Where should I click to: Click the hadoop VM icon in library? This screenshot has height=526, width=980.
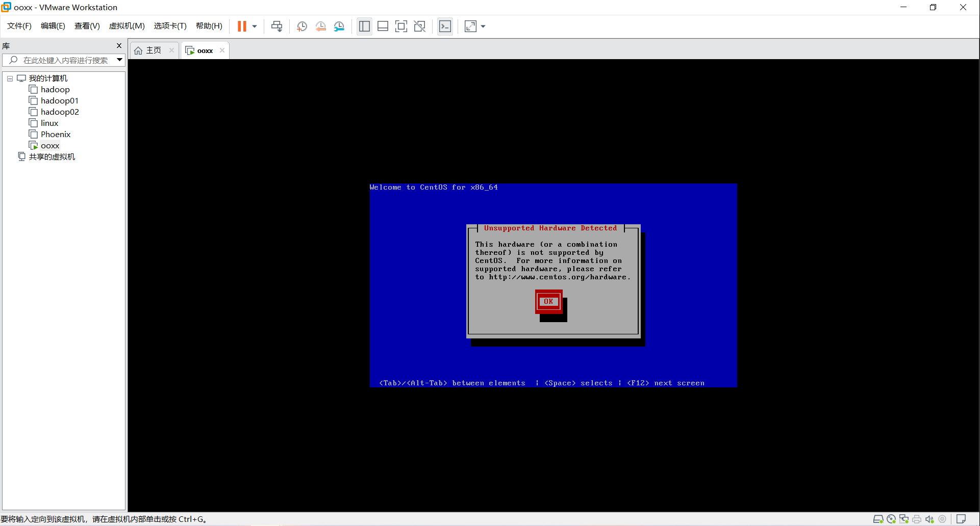(x=33, y=90)
